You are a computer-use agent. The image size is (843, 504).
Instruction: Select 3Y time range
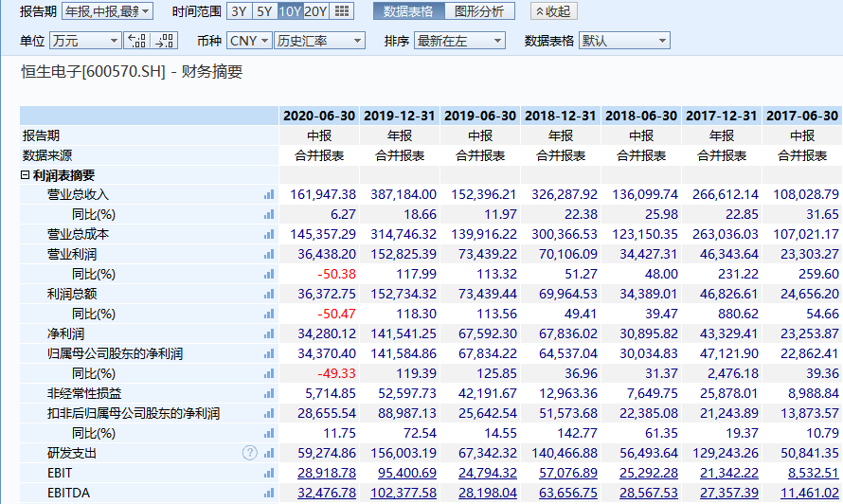point(240,11)
